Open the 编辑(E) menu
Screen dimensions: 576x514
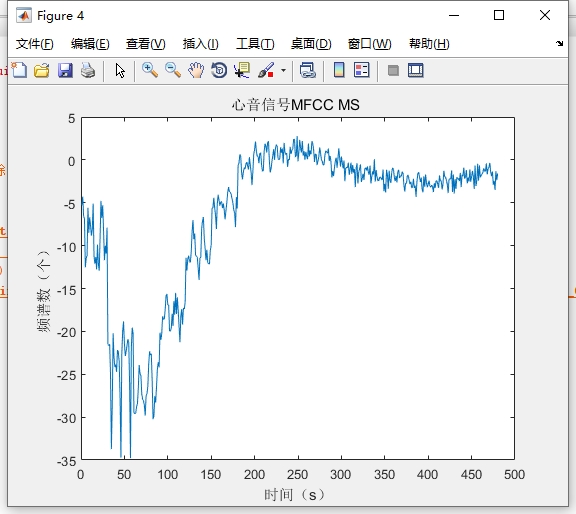[90, 44]
